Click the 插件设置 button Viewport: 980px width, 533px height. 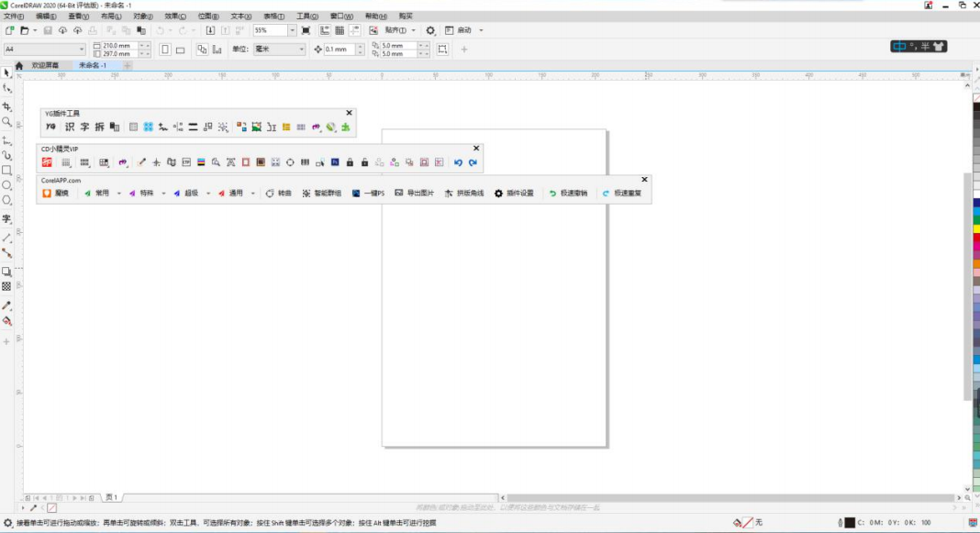514,194
